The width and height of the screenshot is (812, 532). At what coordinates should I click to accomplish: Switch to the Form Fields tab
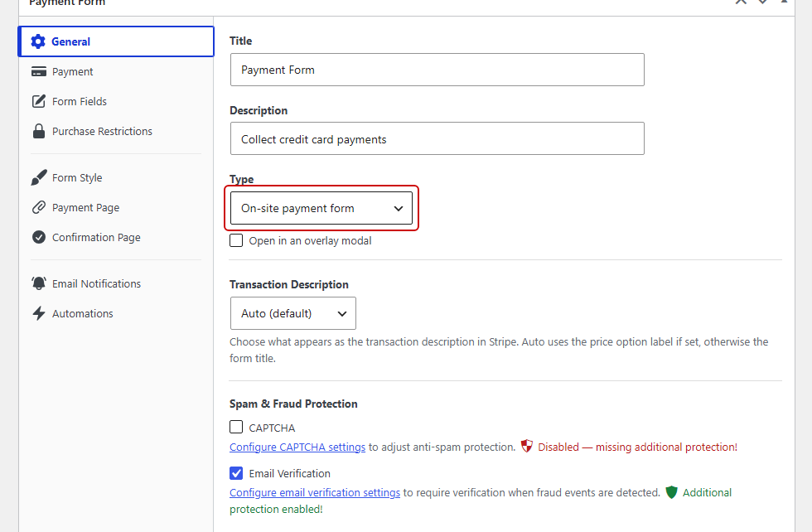(x=116, y=101)
